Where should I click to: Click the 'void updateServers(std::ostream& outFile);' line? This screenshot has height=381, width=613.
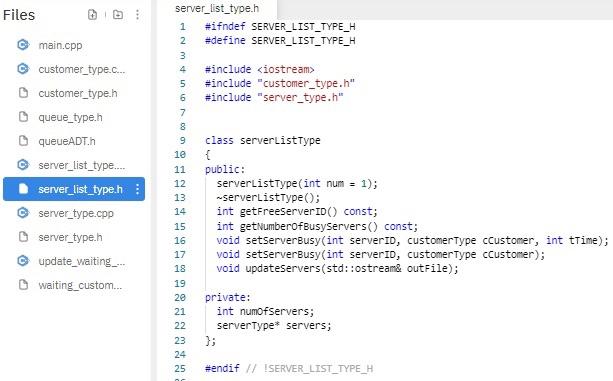click(x=338, y=268)
